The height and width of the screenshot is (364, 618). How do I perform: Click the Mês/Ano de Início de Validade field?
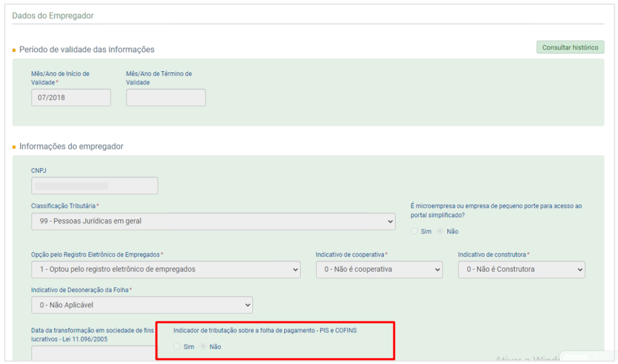[71, 97]
